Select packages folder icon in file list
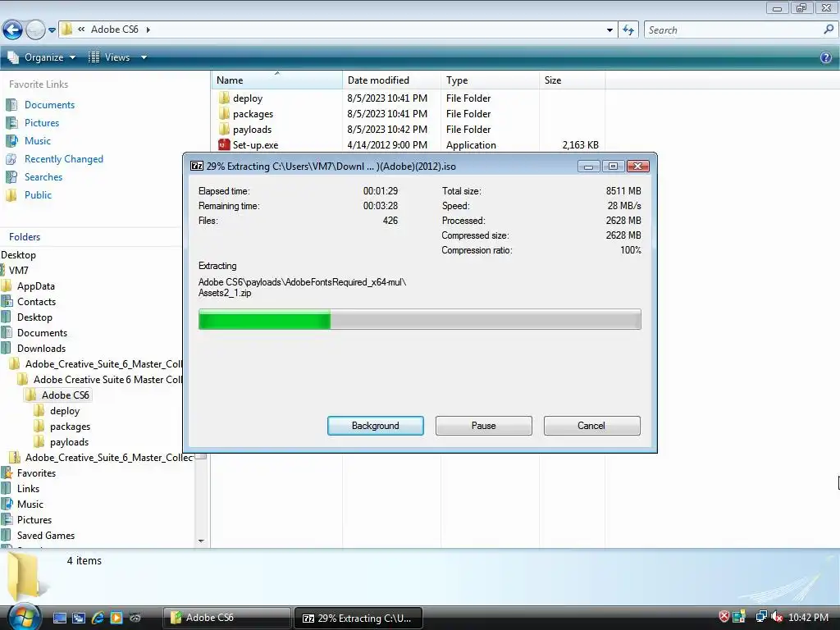 tap(224, 113)
